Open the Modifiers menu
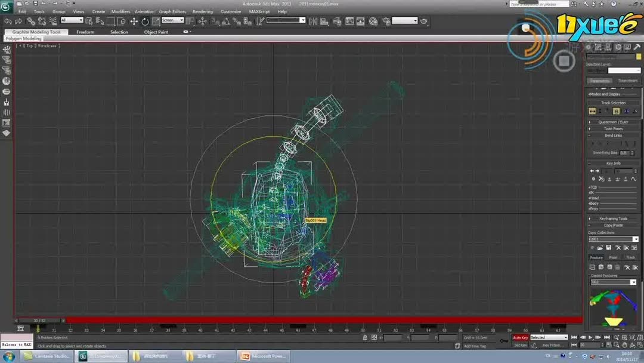Screen dimensions: 644x363 click(x=120, y=11)
